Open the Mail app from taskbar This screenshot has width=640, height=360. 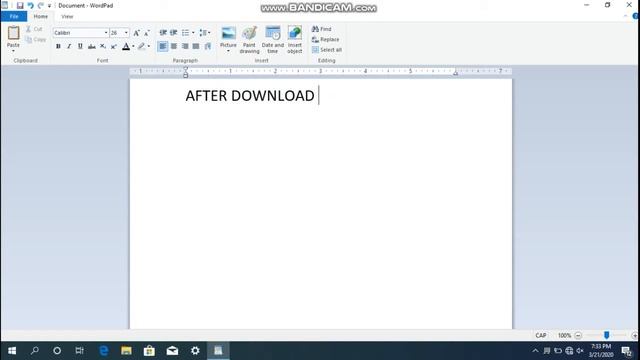pos(172,351)
